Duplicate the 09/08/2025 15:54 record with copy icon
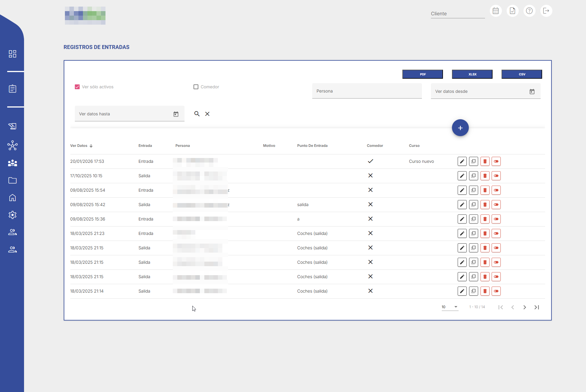This screenshot has width=586, height=392. click(x=473, y=190)
